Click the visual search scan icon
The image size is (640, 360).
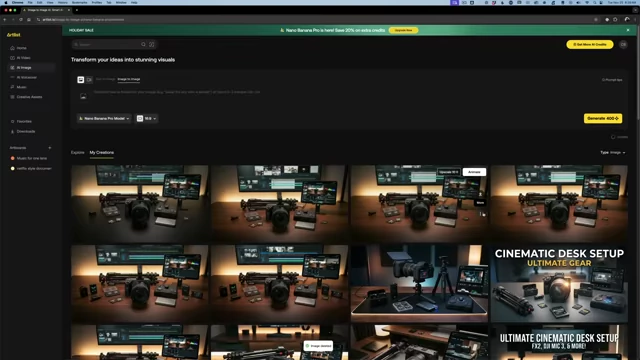pos(152,44)
